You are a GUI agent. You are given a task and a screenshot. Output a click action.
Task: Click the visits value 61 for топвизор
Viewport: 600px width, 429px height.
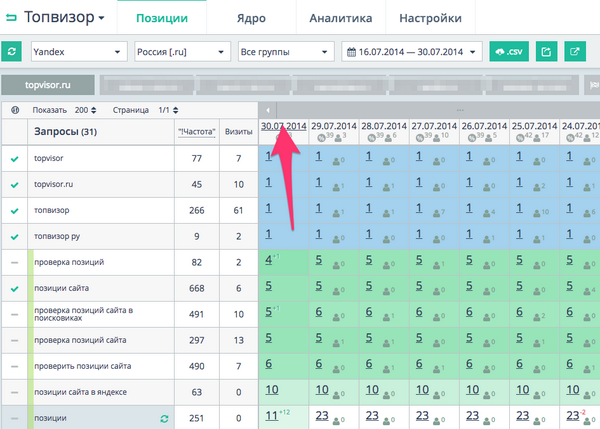(238, 210)
